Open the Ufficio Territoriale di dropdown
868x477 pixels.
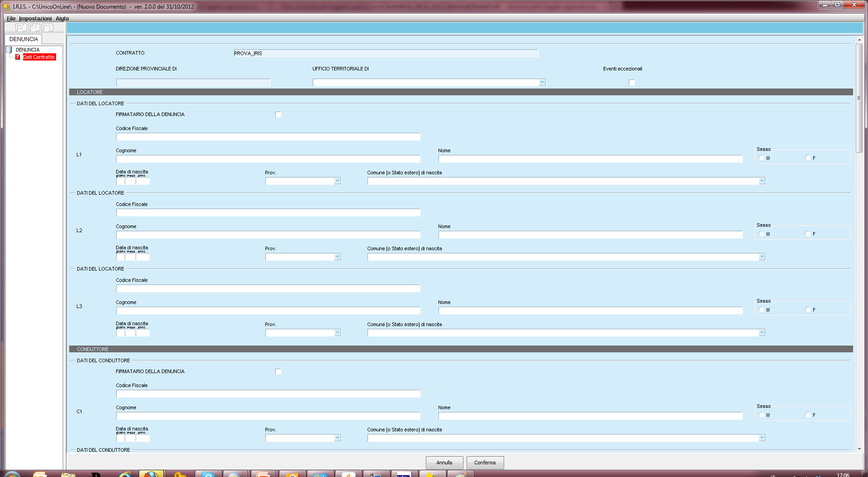pos(542,83)
